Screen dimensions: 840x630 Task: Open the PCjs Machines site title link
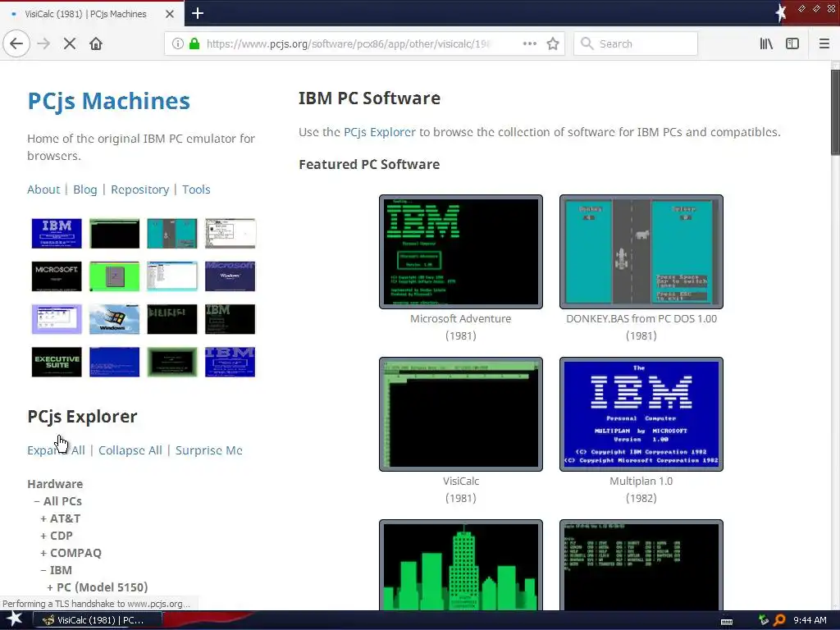(109, 101)
